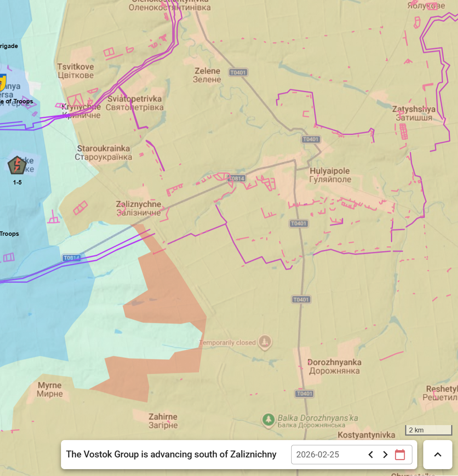Image resolution: width=458 pixels, height=476 pixels.
Task: Open the red calendar date picker
Action: coord(400,455)
